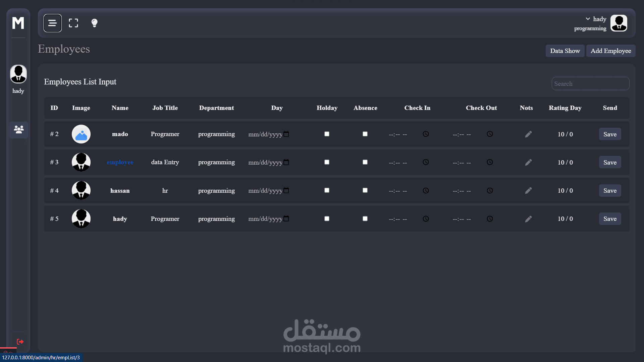
Task: Click the Add Employee button
Action: 610,51
